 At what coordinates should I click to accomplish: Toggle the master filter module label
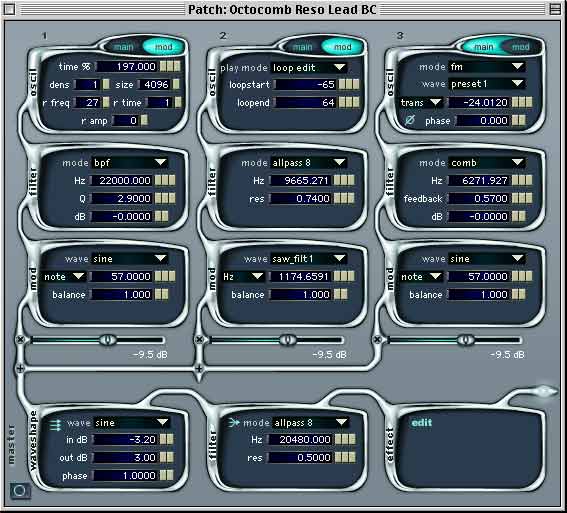coord(212,445)
